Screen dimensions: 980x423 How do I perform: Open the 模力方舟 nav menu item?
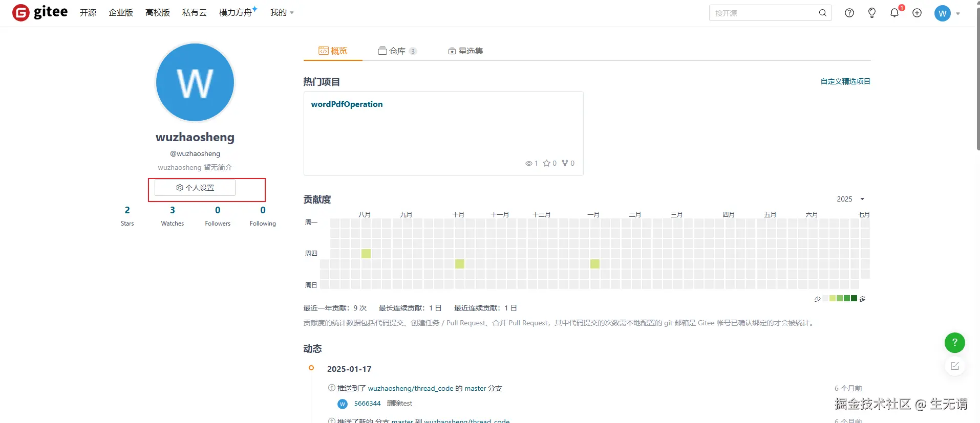point(238,12)
